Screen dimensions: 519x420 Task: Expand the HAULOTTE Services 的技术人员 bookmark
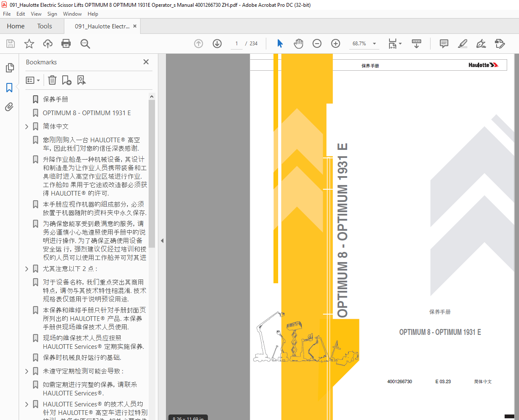coord(27,404)
